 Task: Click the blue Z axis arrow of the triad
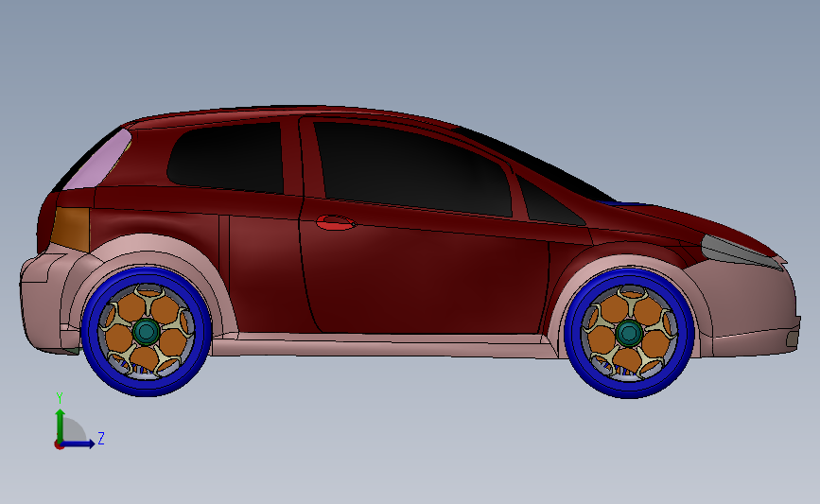[79, 443]
